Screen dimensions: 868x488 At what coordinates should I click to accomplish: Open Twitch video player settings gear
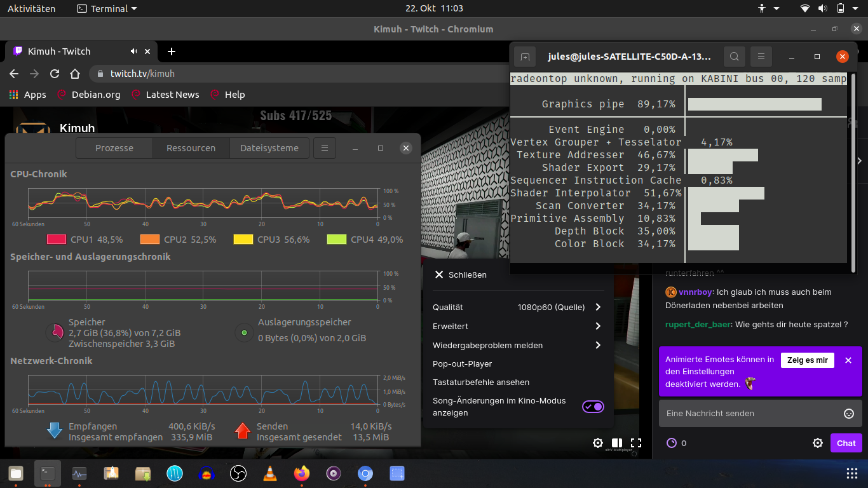tap(598, 443)
